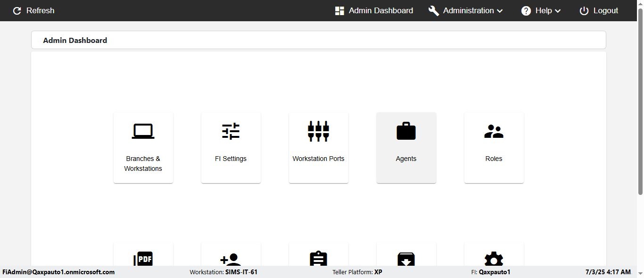Click the Workstation Ports label
Viewport: 644px width, 278px height.
[x=318, y=159]
